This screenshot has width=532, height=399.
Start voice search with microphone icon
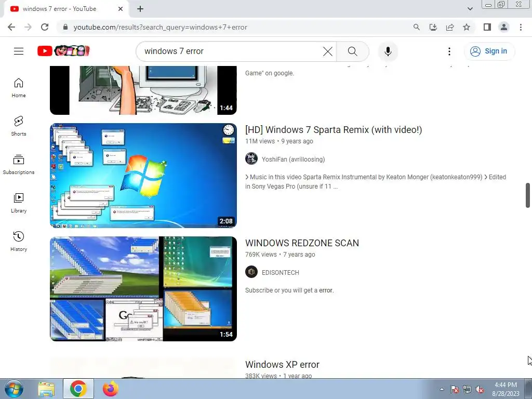[x=388, y=51]
